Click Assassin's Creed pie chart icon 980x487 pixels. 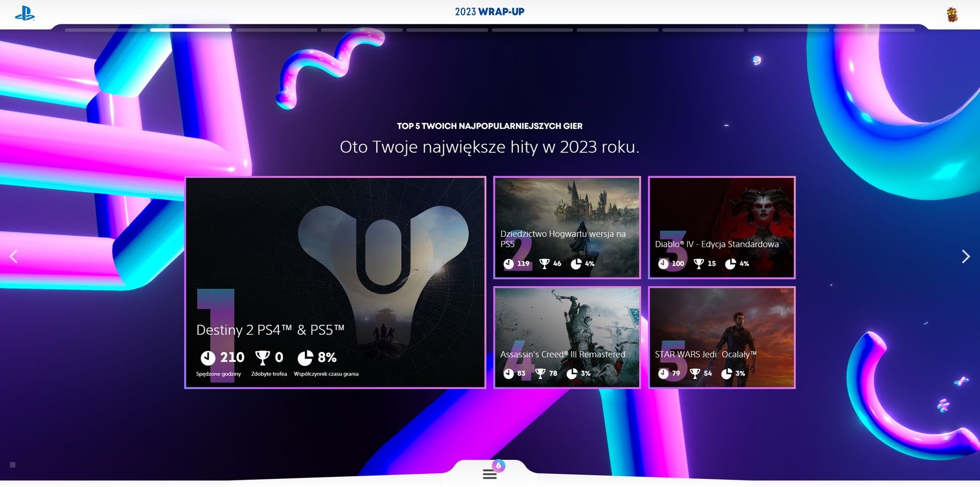tap(572, 374)
